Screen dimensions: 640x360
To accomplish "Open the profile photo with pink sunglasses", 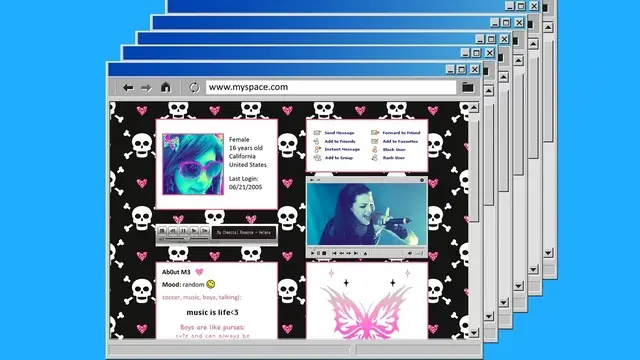I will (193, 164).
